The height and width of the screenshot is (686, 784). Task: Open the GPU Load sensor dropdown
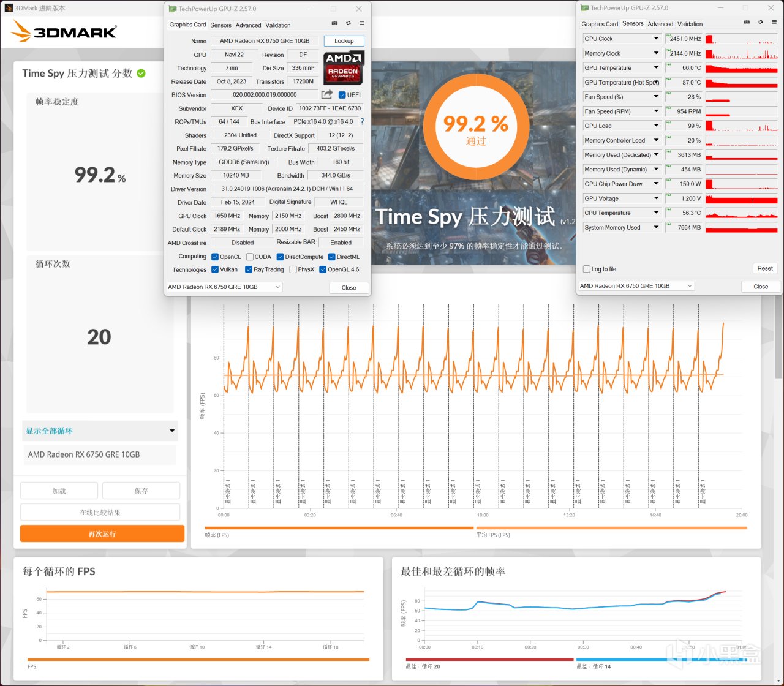(656, 126)
